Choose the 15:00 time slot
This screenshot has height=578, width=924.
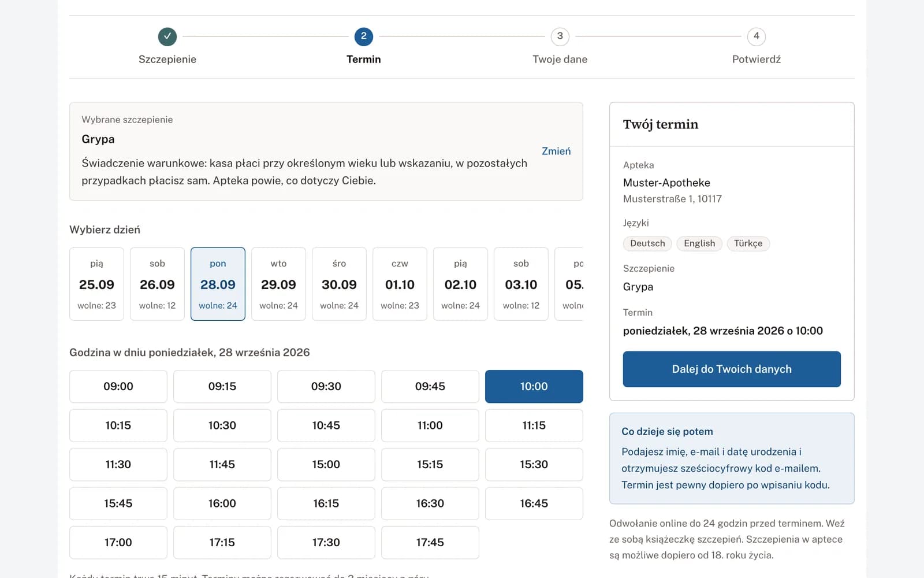[x=326, y=464]
